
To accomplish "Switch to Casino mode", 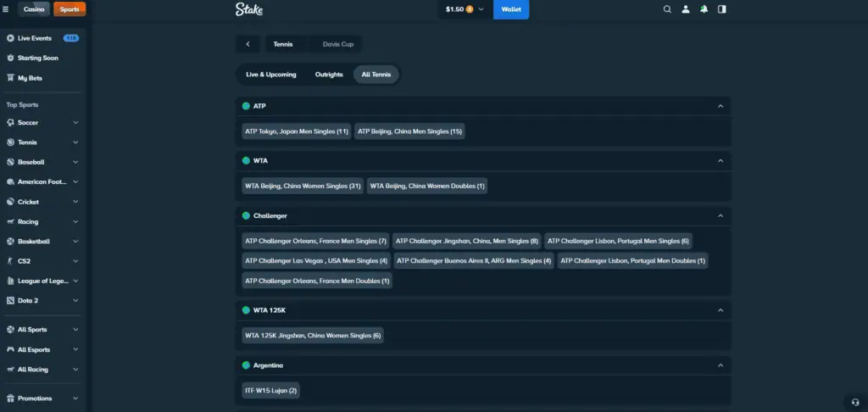I will (34, 9).
